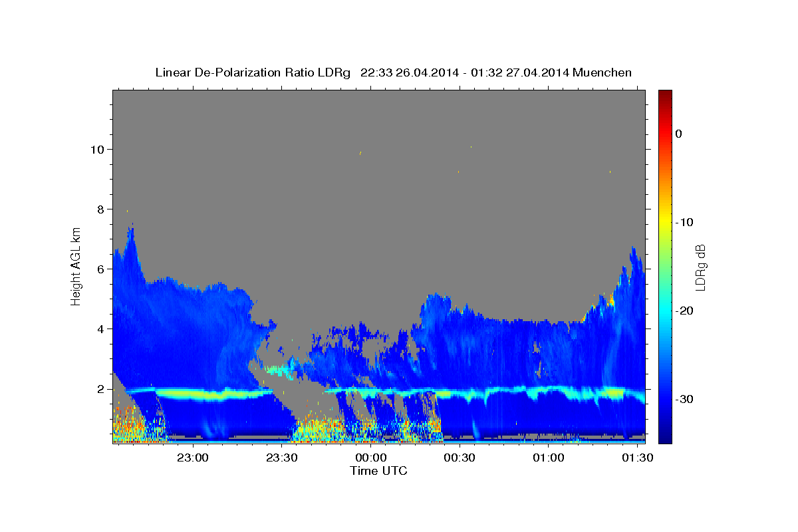This screenshot has height=532, width=798.
Task: Click the '23:30' time axis label
Action: pos(281,458)
